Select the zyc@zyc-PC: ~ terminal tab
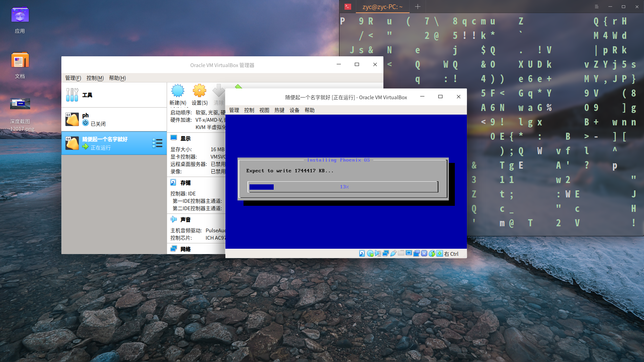644x362 pixels. (382, 7)
